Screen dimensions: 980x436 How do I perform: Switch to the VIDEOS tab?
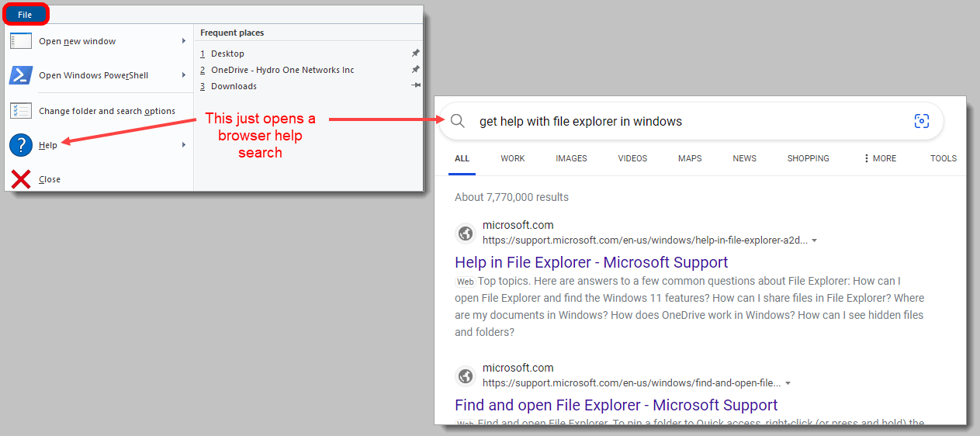(x=632, y=158)
